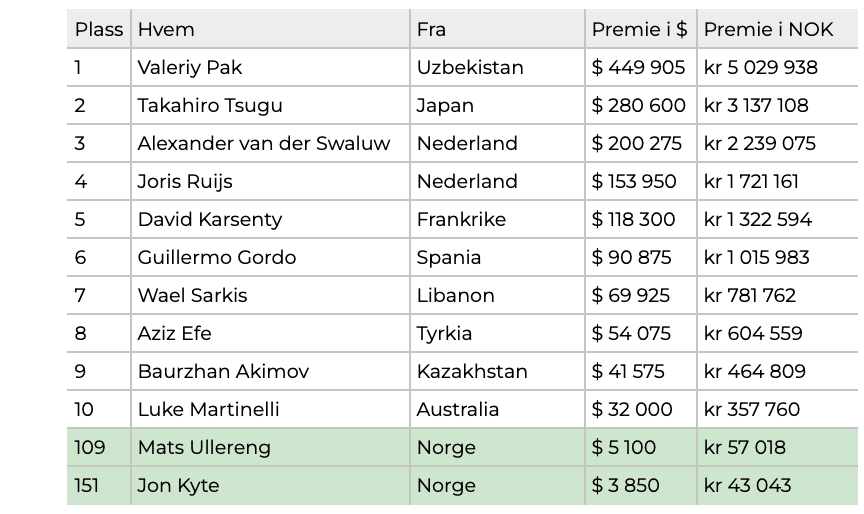The image size is (864, 514).
Task: Click the Luke Martinelli name cell
Action: pyautogui.click(x=270, y=409)
